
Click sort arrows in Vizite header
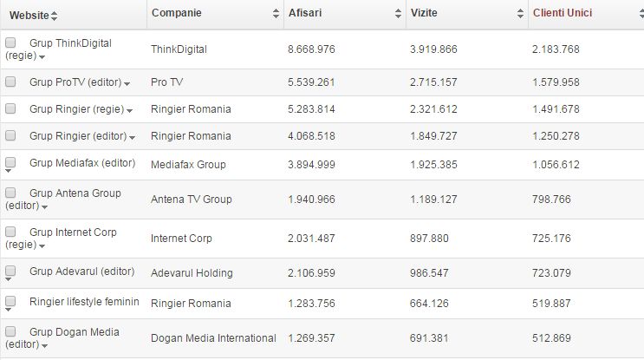pyautogui.click(x=520, y=14)
